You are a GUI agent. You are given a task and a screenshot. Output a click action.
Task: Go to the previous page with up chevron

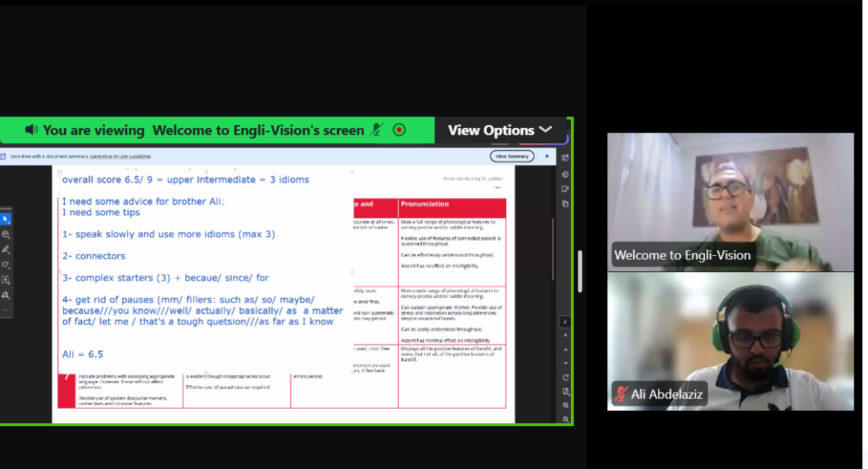pyautogui.click(x=565, y=349)
